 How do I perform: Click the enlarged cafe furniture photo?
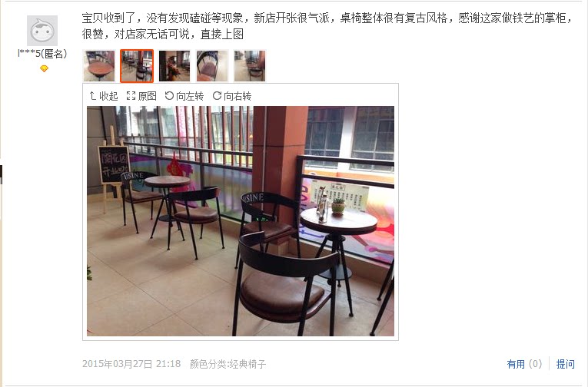(241, 221)
